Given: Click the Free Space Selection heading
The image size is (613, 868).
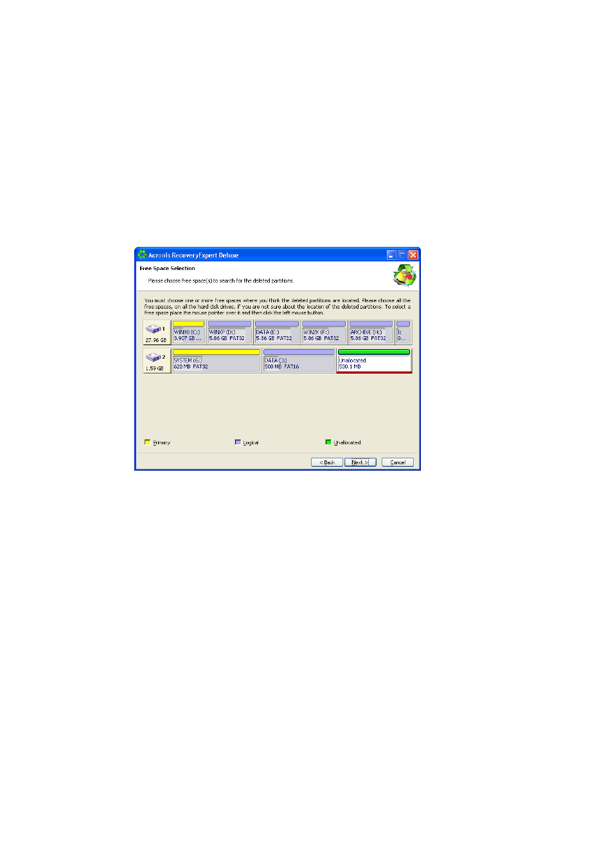Looking at the screenshot, I should (167, 269).
